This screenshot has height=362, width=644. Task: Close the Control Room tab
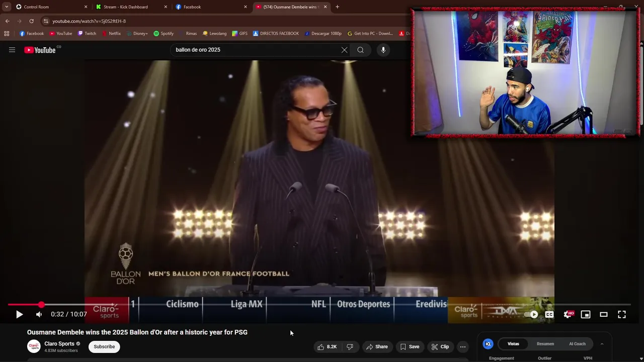pos(86,7)
